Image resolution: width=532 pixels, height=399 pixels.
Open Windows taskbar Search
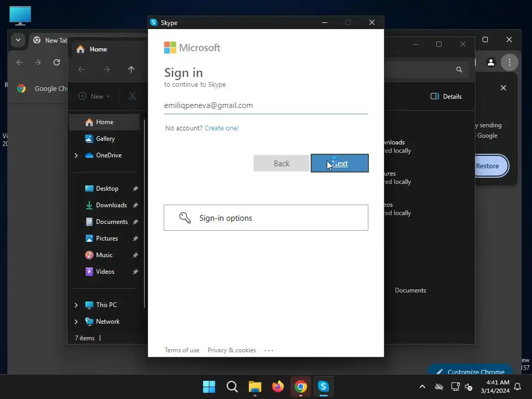click(232, 387)
